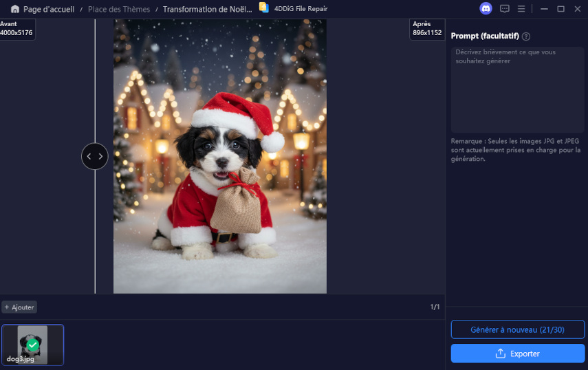Click the prompt help question icon

tap(526, 36)
